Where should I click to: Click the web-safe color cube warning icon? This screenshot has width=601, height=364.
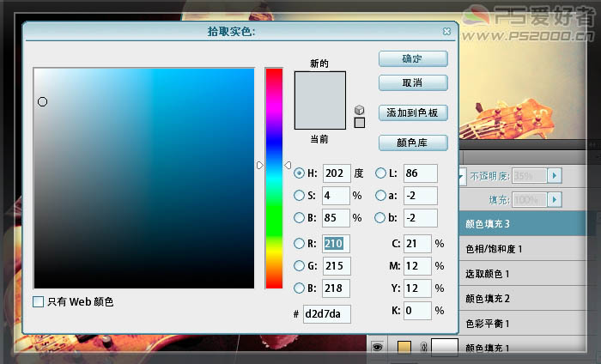[360, 110]
